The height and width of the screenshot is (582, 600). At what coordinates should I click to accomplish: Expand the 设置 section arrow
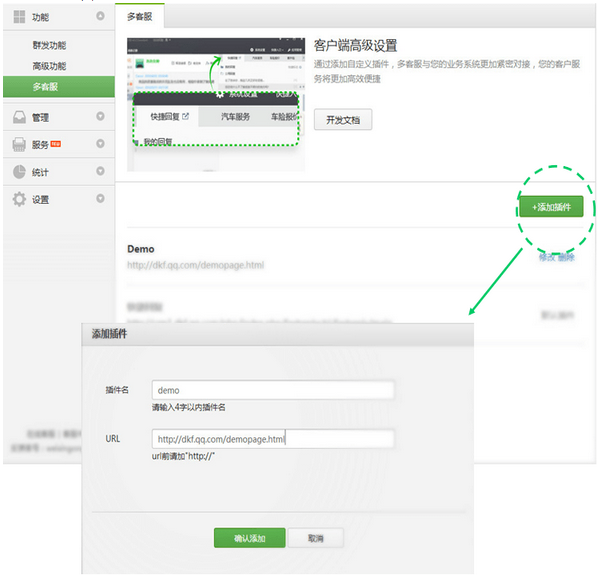100,199
